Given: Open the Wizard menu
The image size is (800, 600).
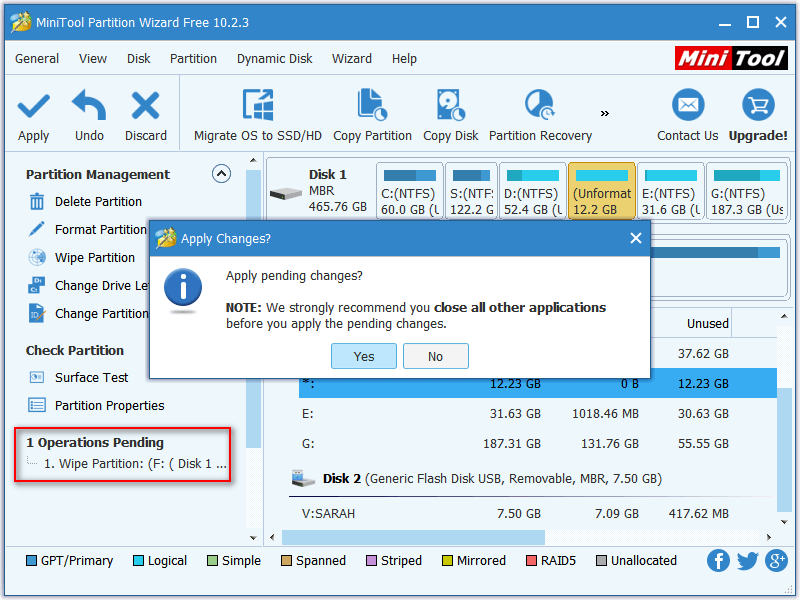Looking at the screenshot, I should pyautogui.click(x=352, y=58).
